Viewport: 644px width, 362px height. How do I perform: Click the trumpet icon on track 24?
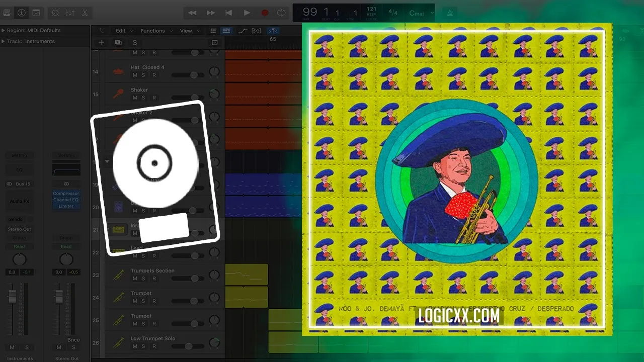(118, 298)
